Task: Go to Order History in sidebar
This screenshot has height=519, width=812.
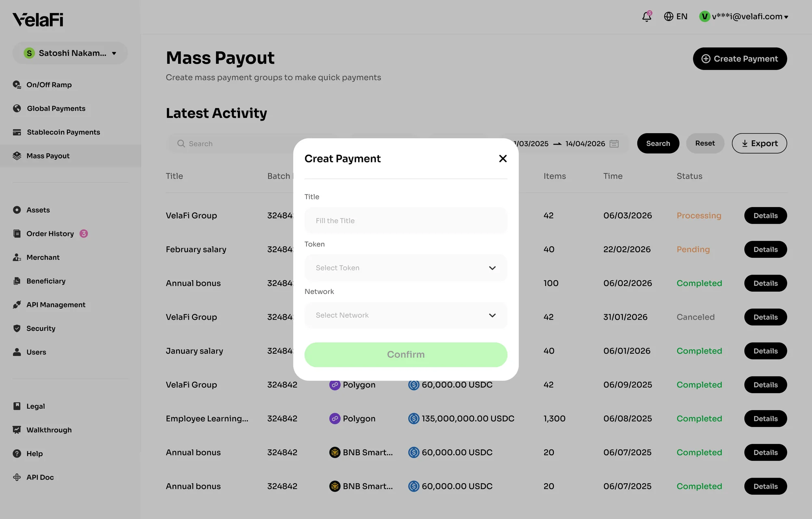Action: pyautogui.click(x=50, y=234)
